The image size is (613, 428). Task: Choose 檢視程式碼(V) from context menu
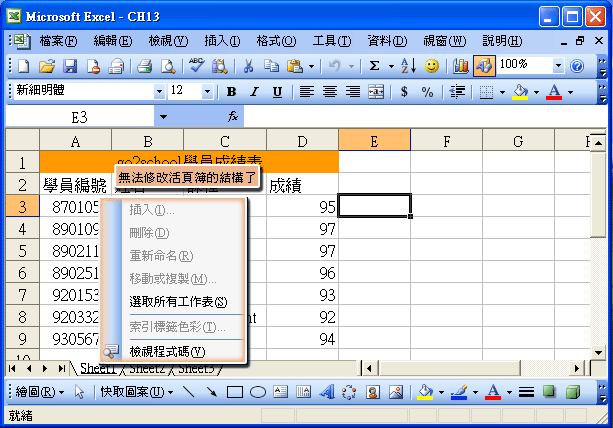coord(167,352)
